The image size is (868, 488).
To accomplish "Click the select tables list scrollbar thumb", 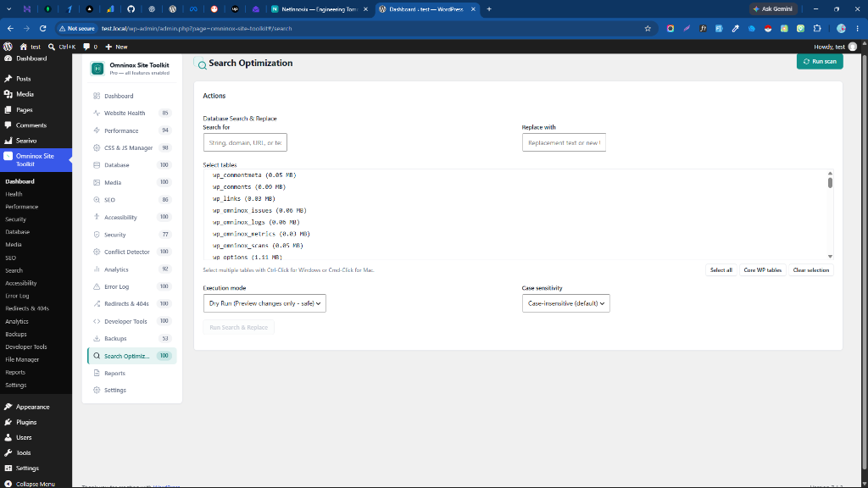I will tap(830, 183).
